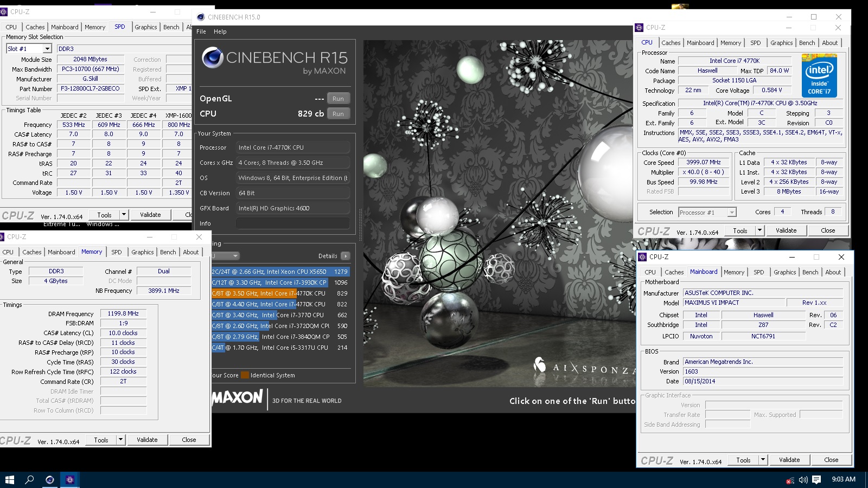Select the i5-3317U ranking row

point(280,348)
